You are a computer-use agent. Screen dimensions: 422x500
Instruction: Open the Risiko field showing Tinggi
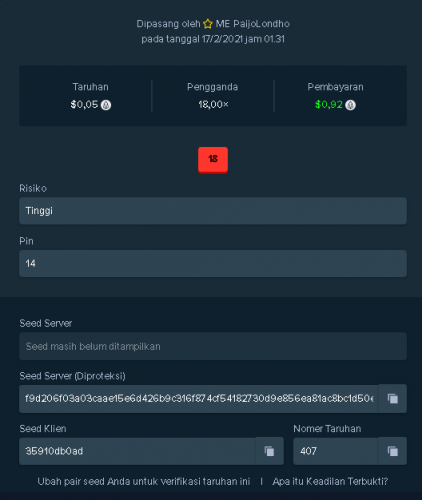(x=213, y=211)
